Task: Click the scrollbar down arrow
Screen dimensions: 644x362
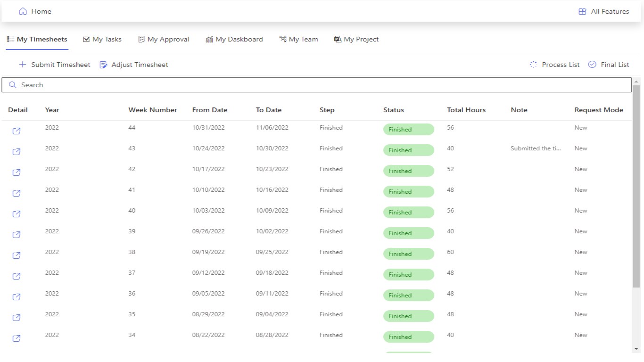Action: (636, 349)
